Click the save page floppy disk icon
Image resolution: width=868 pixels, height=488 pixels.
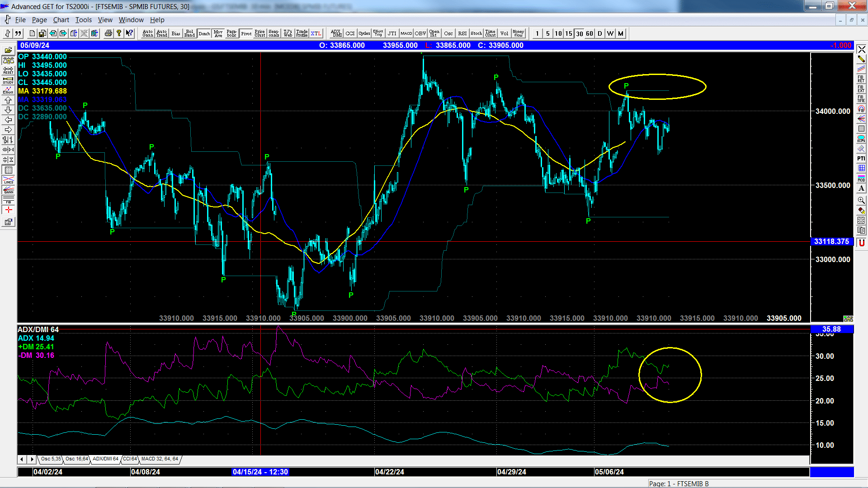42,33
